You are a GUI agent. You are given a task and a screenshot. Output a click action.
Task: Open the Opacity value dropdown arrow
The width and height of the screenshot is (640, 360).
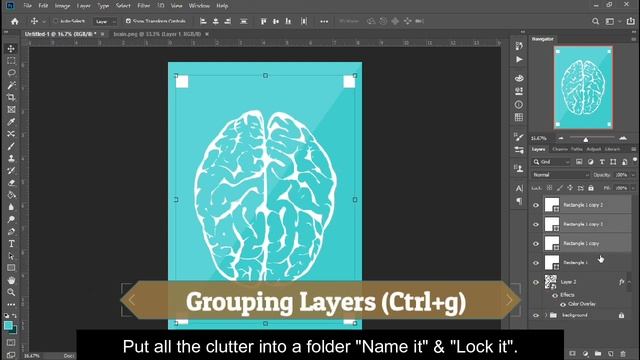[633, 175]
